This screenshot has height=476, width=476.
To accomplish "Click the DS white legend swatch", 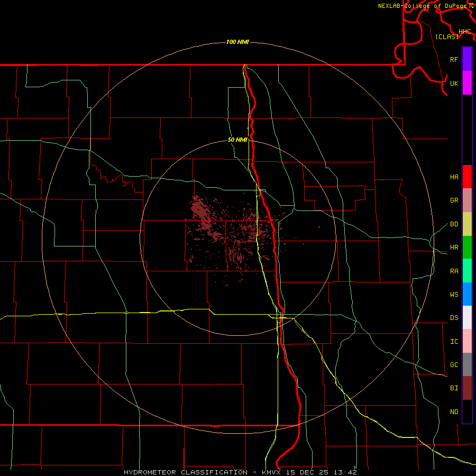I will click(x=467, y=317).
